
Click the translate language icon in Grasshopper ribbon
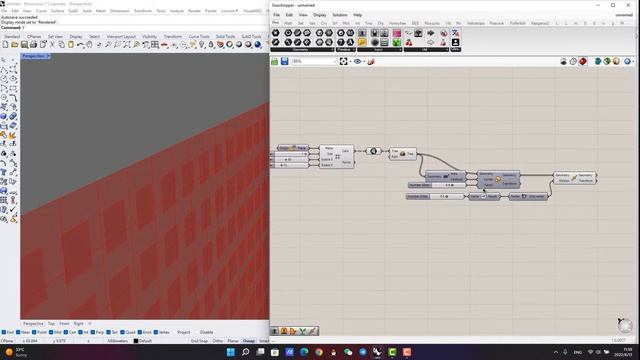point(456,33)
